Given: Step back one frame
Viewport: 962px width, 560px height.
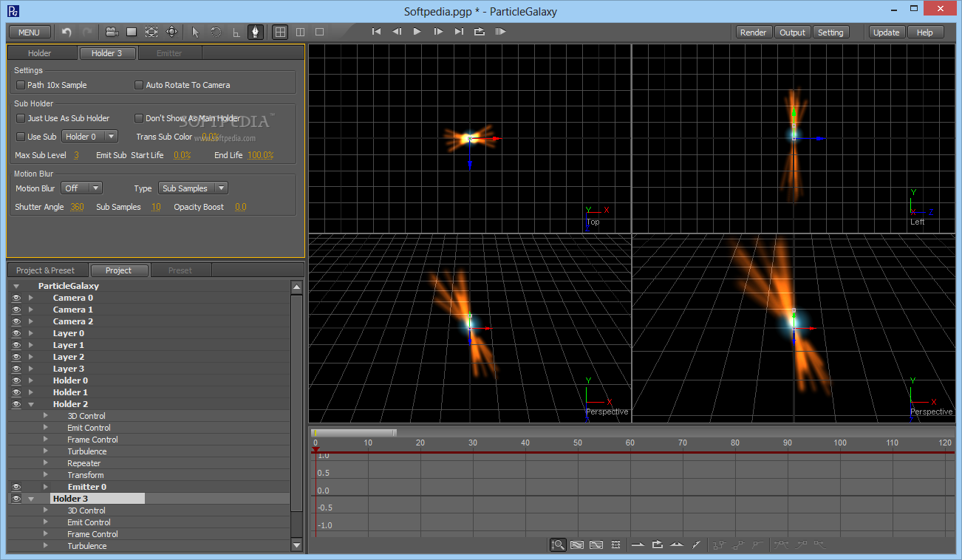Looking at the screenshot, I should 397,32.
